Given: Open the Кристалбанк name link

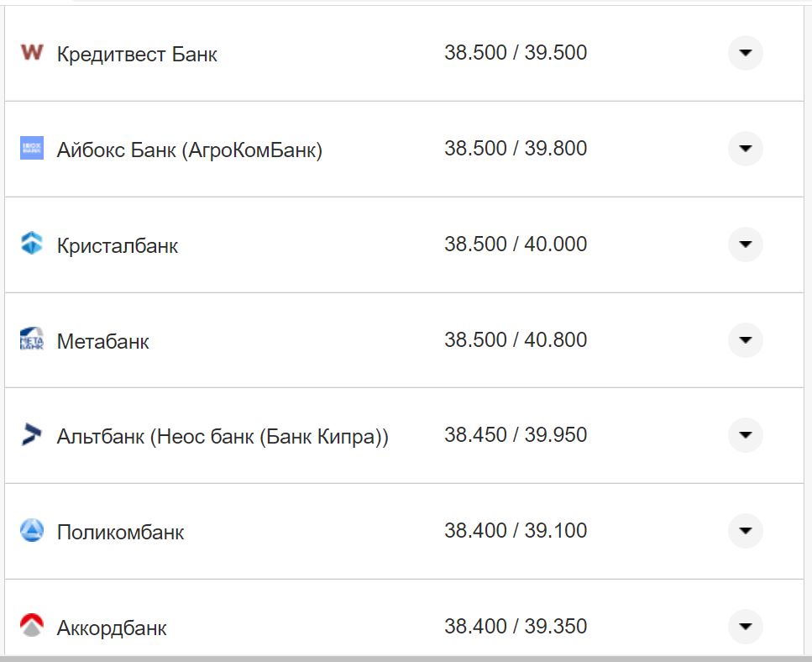Looking at the screenshot, I should (x=118, y=246).
